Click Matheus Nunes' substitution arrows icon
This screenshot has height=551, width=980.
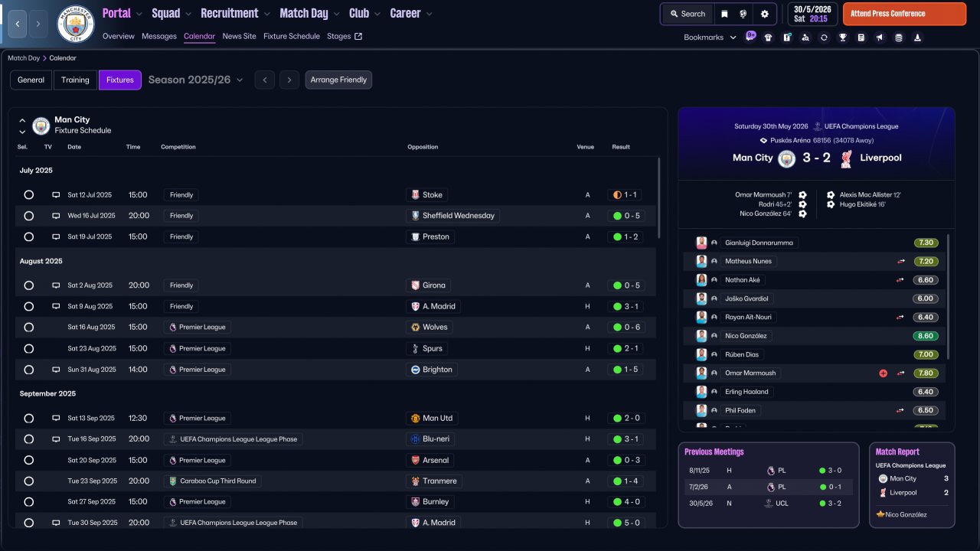[901, 262]
